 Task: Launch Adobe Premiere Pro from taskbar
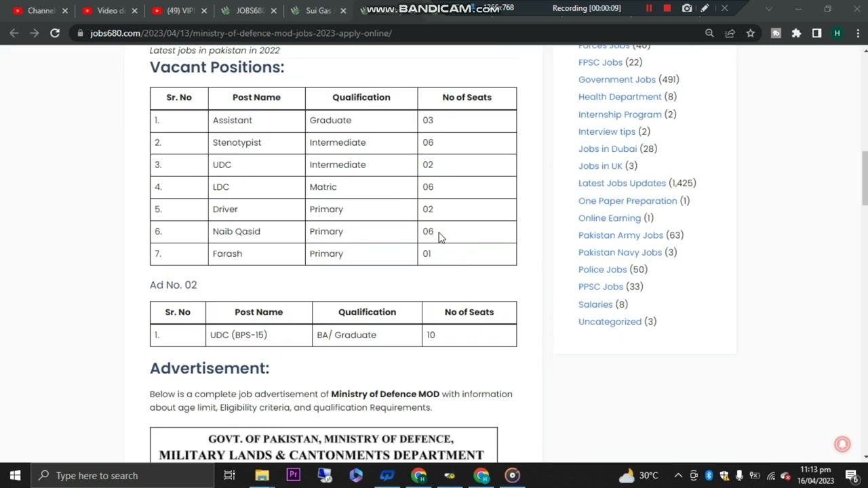coord(293,475)
